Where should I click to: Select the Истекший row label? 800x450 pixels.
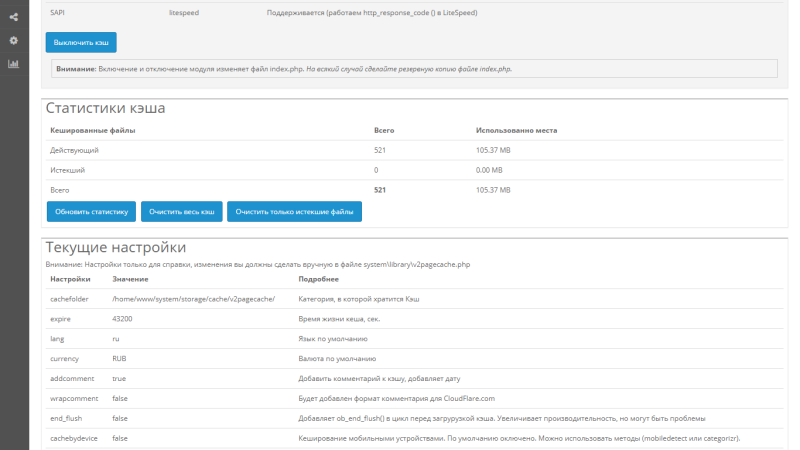click(67, 170)
